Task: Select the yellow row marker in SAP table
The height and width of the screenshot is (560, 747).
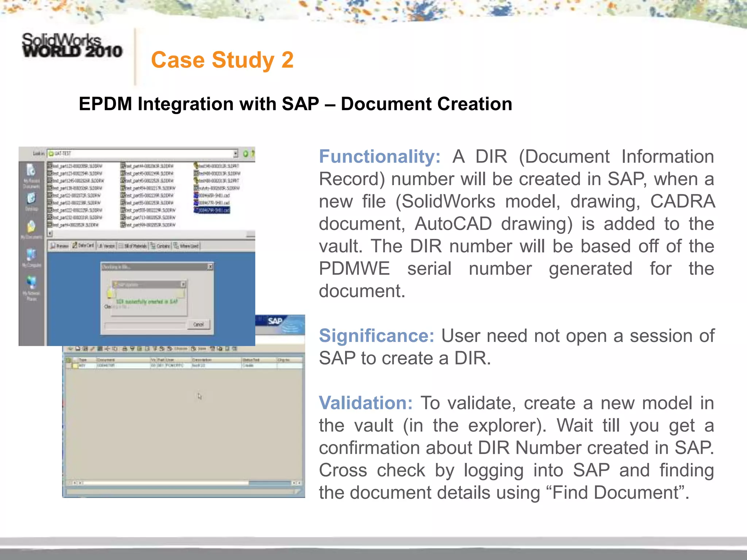Action: [x=75, y=366]
